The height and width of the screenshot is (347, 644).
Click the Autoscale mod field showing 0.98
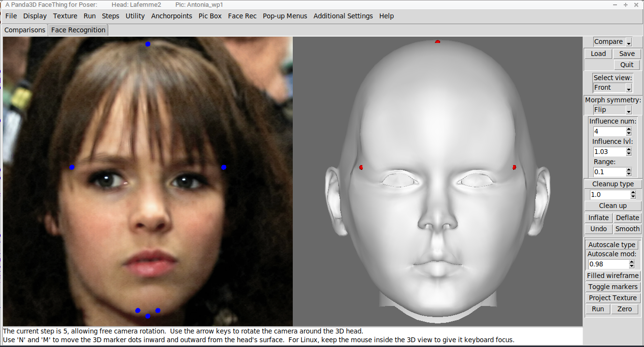coord(608,264)
